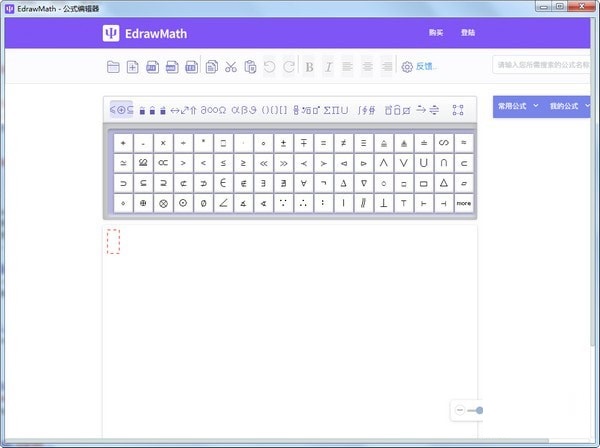Insert the perpendicular symbol
The height and width of the screenshot is (448, 600).
click(x=383, y=203)
